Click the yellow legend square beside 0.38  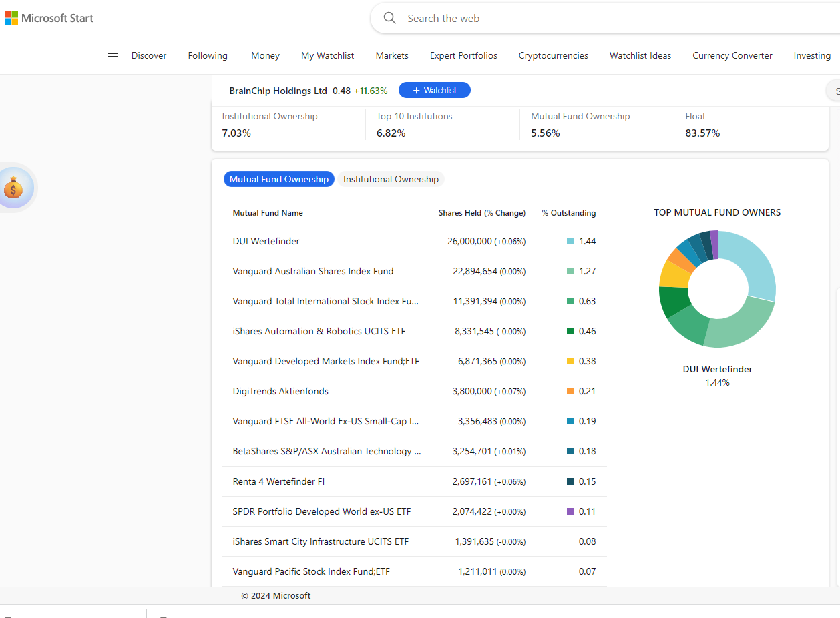pyautogui.click(x=570, y=361)
